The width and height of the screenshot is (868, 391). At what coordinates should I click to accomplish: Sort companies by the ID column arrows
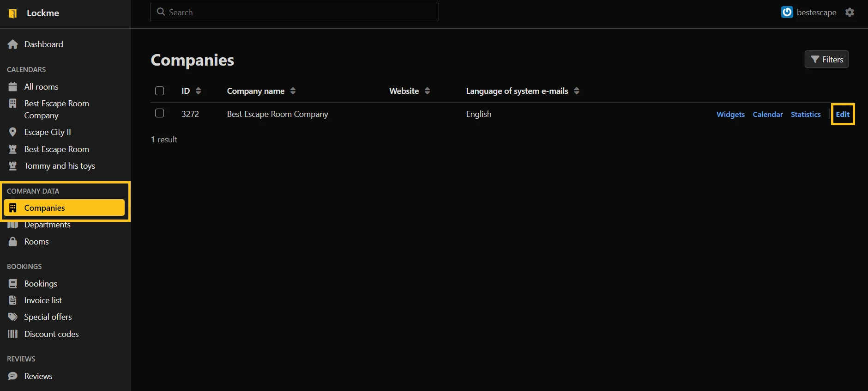pos(198,91)
